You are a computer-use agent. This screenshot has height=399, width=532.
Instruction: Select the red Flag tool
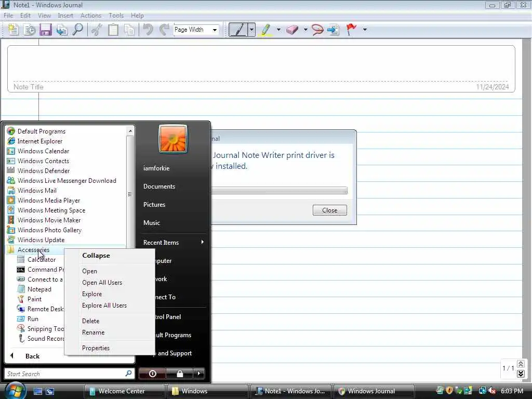pyautogui.click(x=352, y=30)
